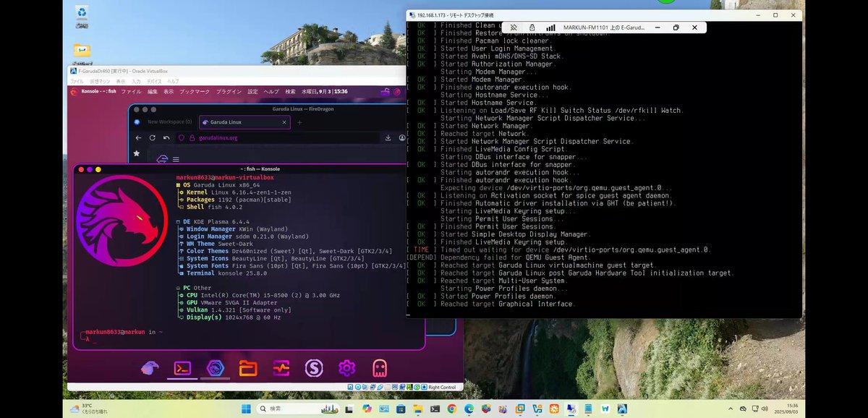
Task: Open Konsole's プラグイン menu in the KDE panel
Action: pos(229,92)
